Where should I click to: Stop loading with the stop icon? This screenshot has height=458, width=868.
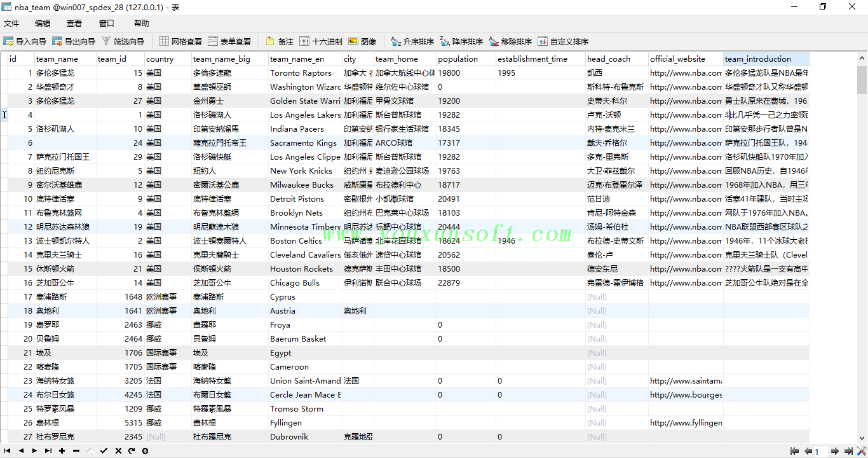point(145,451)
